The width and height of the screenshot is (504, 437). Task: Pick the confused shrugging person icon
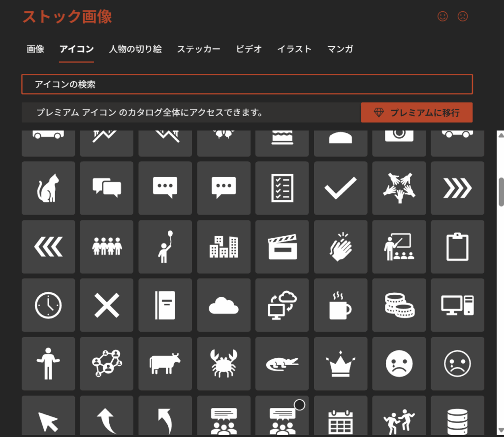click(48, 364)
